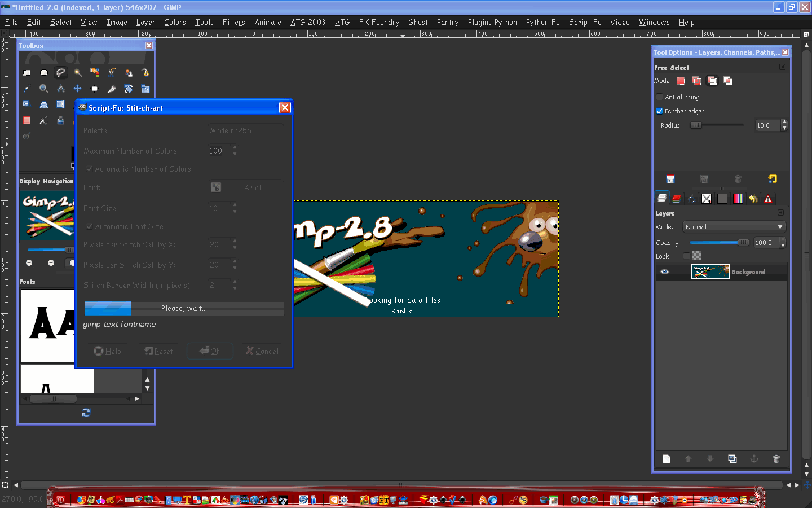Select the Align tool
The image size is (812, 508).
[95, 89]
